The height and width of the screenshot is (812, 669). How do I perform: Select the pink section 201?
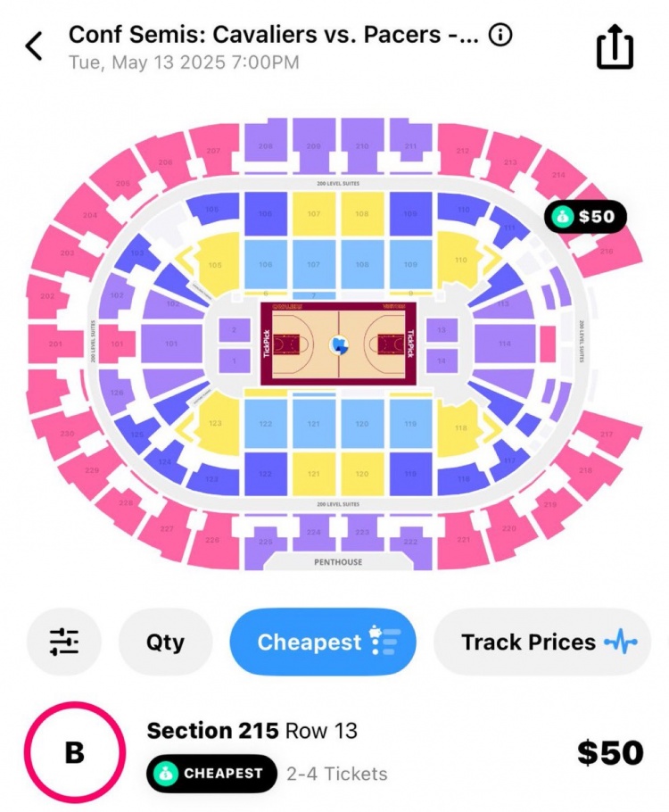pyautogui.click(x=55, y=344)
